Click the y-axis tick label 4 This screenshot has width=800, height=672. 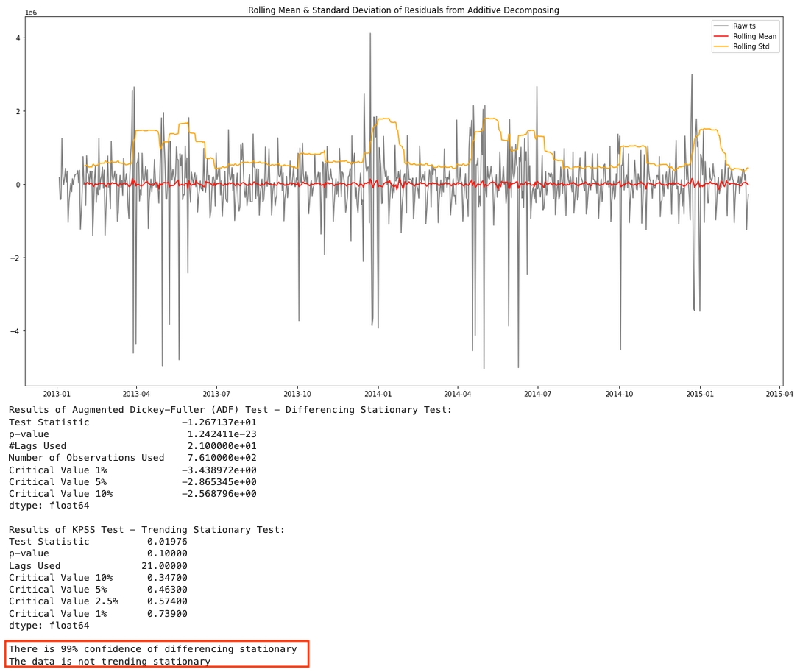click(x=17, y=38)
